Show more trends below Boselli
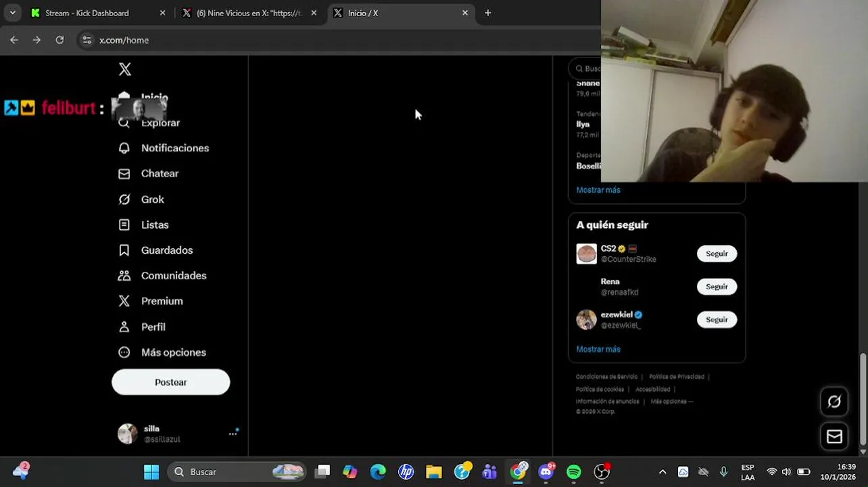The image size is (868, 487). coord(598,190)
